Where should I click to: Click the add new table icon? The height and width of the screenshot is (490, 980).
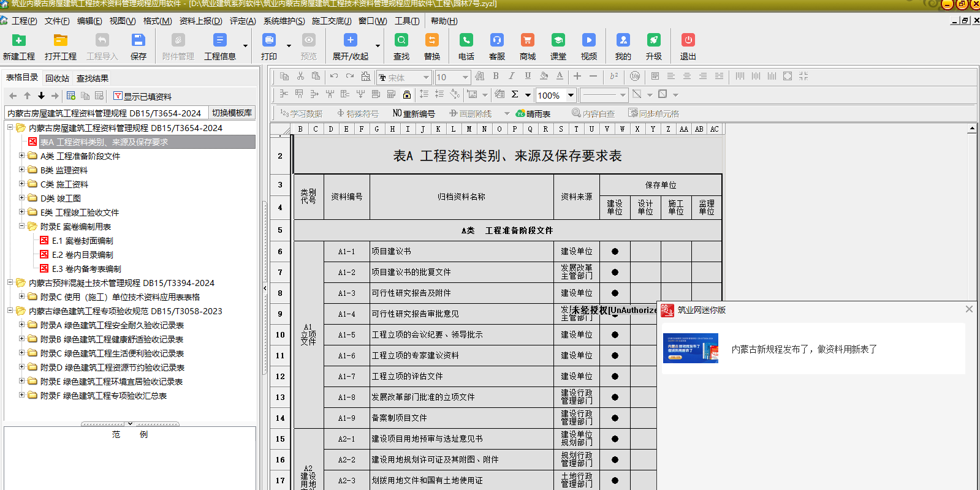pyautogui.click(x=71, y=96)
